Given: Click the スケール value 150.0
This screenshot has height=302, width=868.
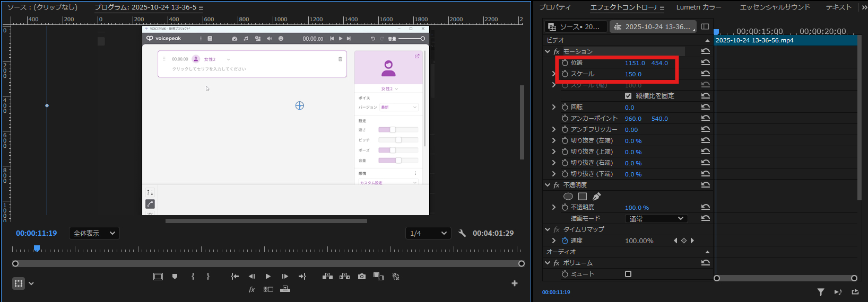Looking at the screenshot, I should pos(633,74).
